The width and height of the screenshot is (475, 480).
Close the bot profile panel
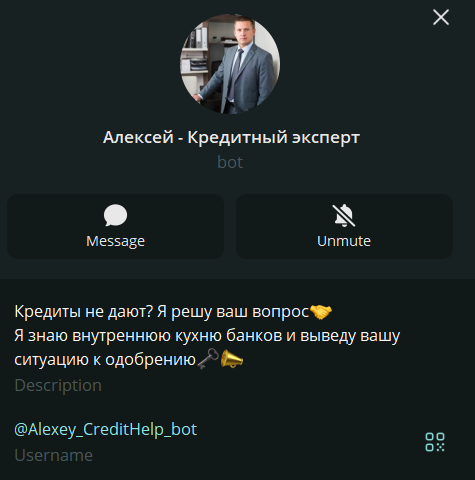click(x=441, y=17)
